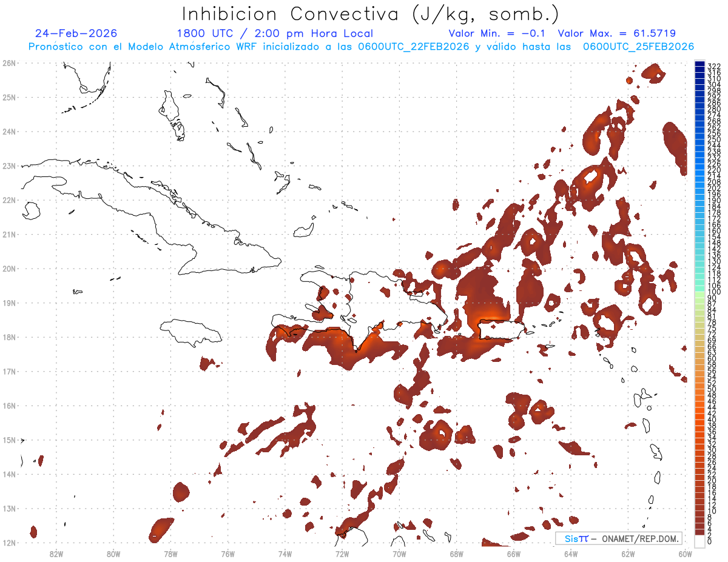Click the 13N latitude label
This screenshot has height=562, width=728.
point(9,508)
